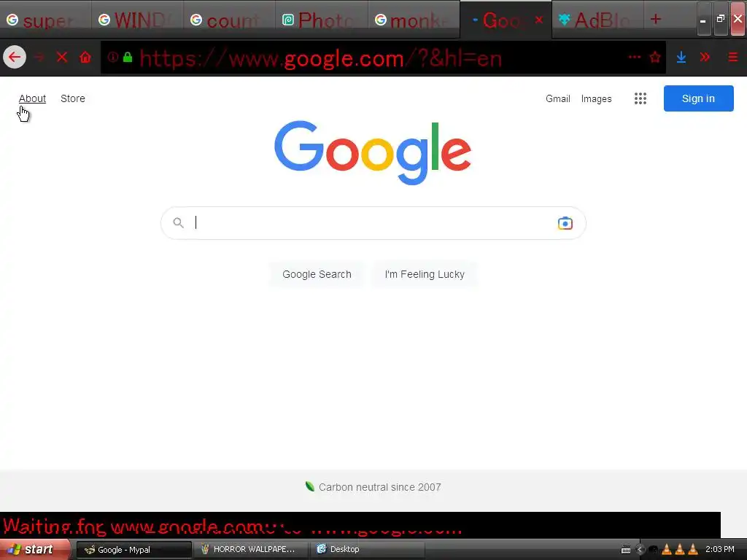The image size is (747, 560).
Task: Click the Google Search button
Action: [x=317, y=274]
